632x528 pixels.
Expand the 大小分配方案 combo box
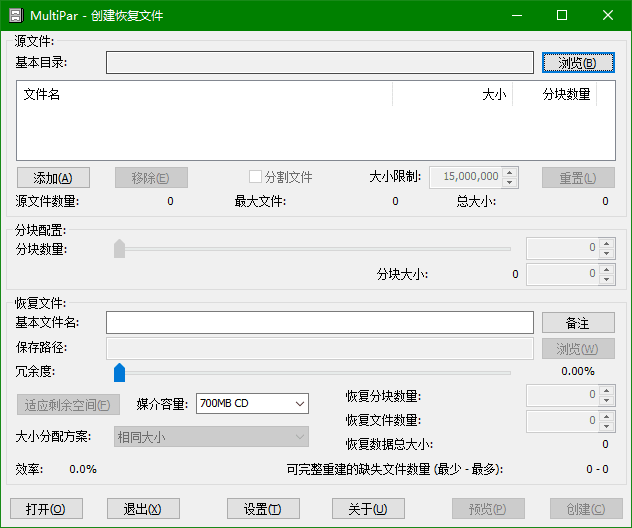(211, 436)
